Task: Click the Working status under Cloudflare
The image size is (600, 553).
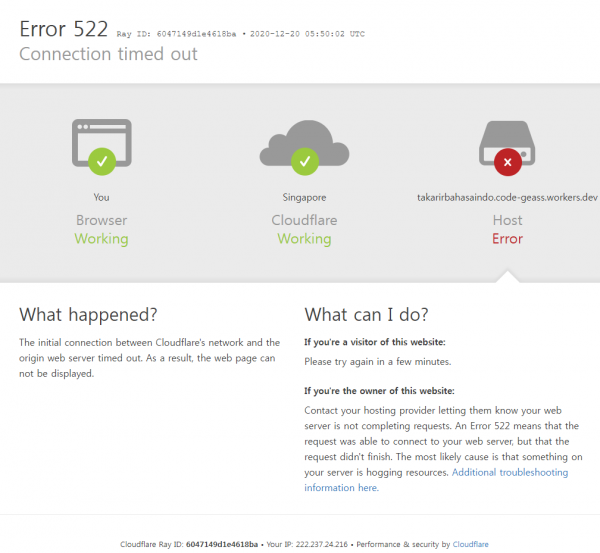Action: (304, 239)
